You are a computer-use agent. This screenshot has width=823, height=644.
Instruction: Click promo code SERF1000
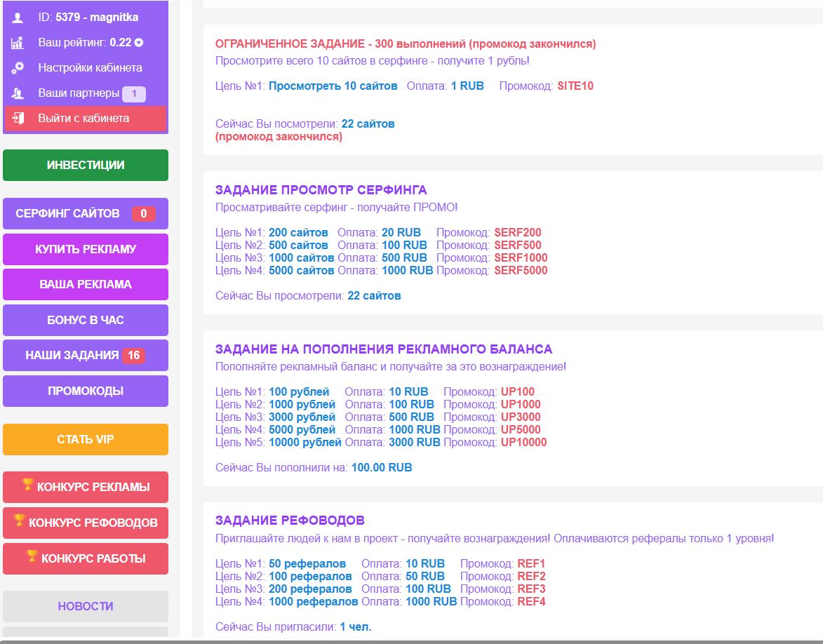click(x=521, y=257)
